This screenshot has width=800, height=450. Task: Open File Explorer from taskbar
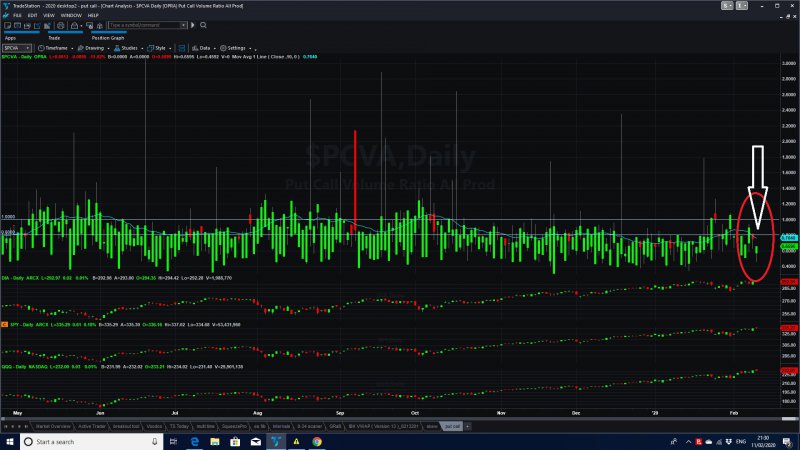click(215, 441)
